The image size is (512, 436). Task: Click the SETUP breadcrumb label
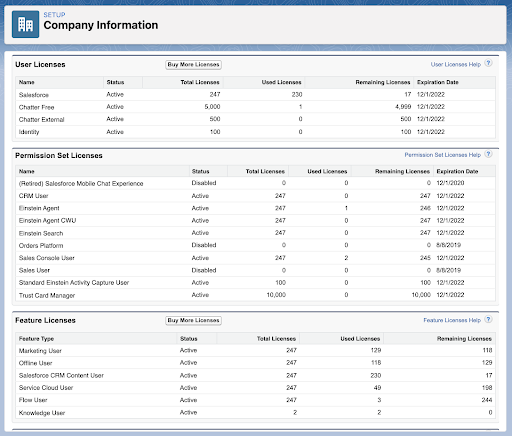coord(54,15)
